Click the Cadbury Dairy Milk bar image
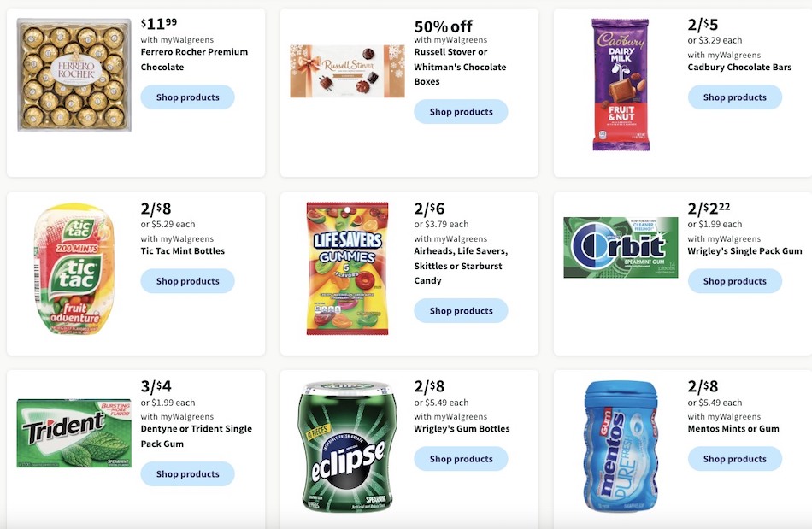The image size is (812, 529). click(x=620, y=83)
